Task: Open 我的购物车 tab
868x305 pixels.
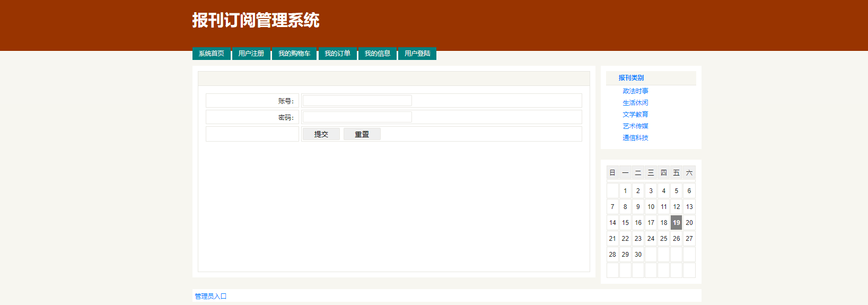Action: (x=294, y=54)
